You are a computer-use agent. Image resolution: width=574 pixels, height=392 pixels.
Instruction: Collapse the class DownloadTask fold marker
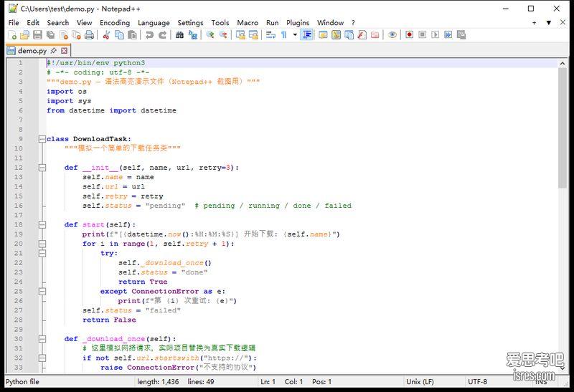(x=42, y=139)
